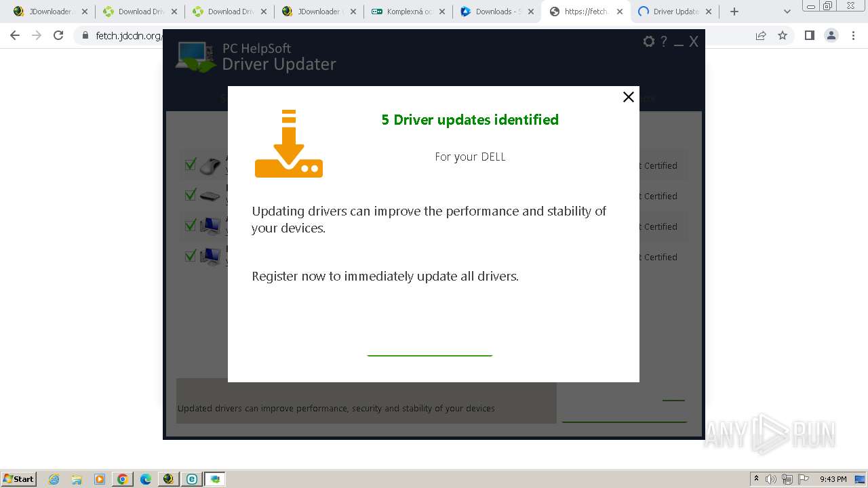Click the For your DELL text
Viewport: 868px width, 488px height.
[470, 157]
